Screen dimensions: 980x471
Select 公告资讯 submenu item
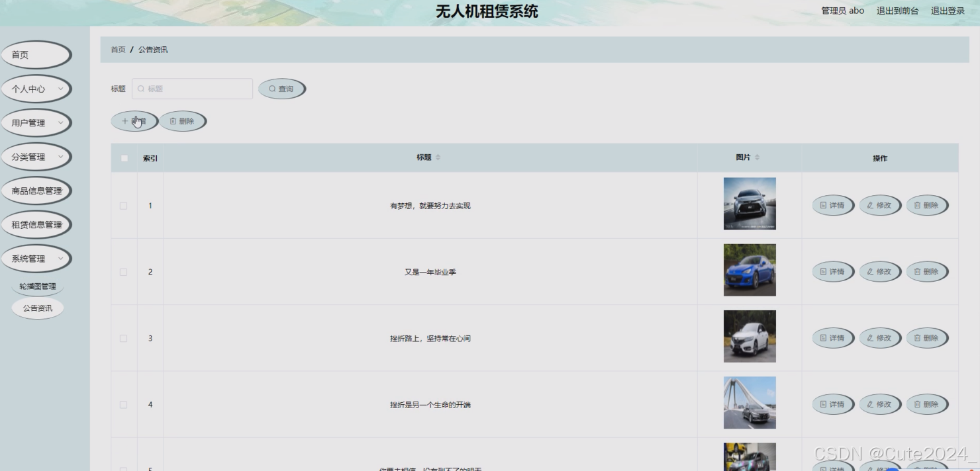click(38, 308)
